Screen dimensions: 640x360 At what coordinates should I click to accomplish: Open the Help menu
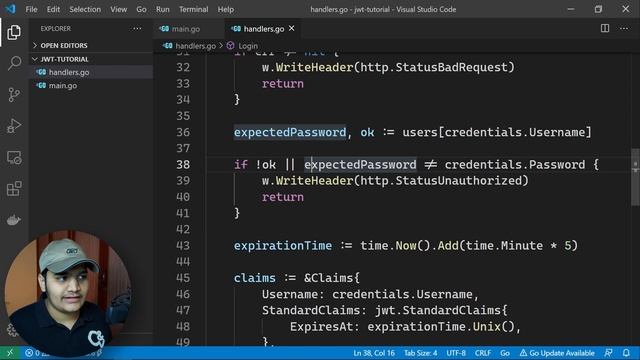tap(225, 9)
